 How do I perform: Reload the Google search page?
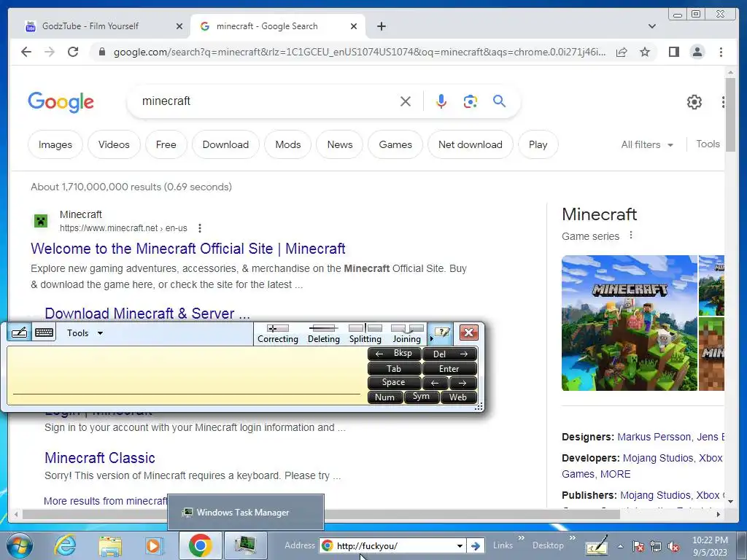tap(73, 52)
